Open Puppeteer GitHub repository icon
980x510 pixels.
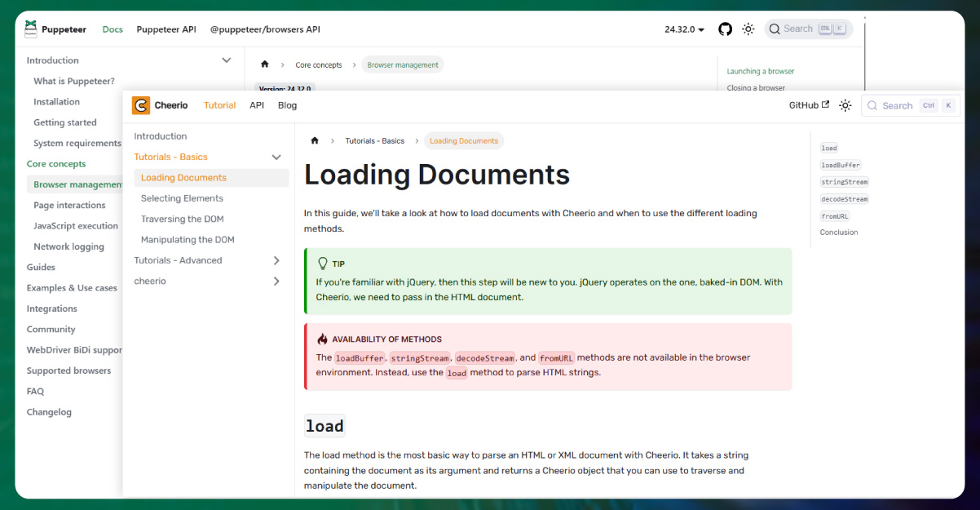(x=725, y=29)
